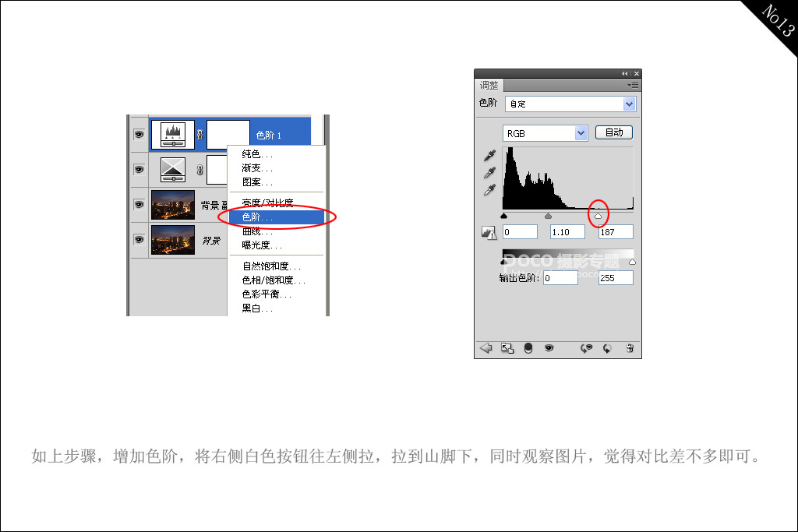This screenshot has height=532, width=798.
Task: Open Adjustments panel flyout menu
Action: click(633, 86)
